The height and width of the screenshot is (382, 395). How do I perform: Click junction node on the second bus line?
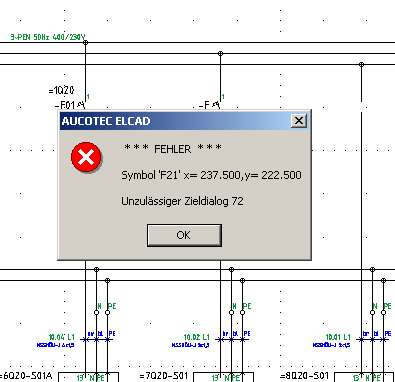coord(220,53)
